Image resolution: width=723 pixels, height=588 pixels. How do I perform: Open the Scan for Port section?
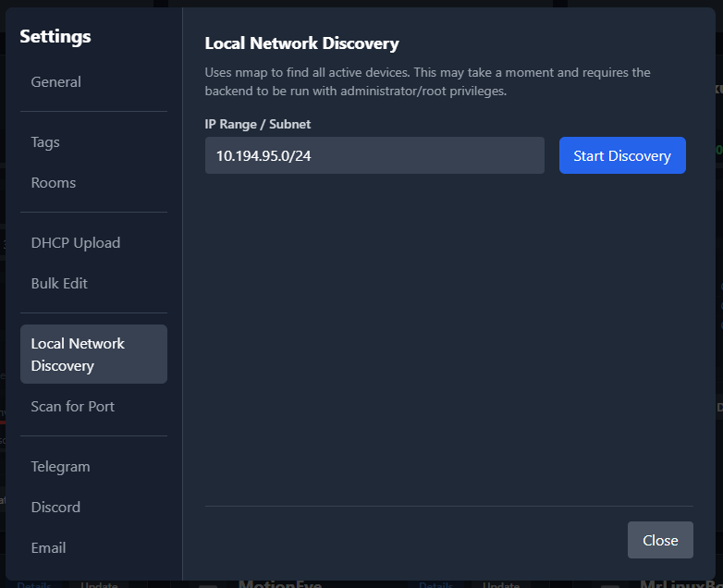(73, 407)
